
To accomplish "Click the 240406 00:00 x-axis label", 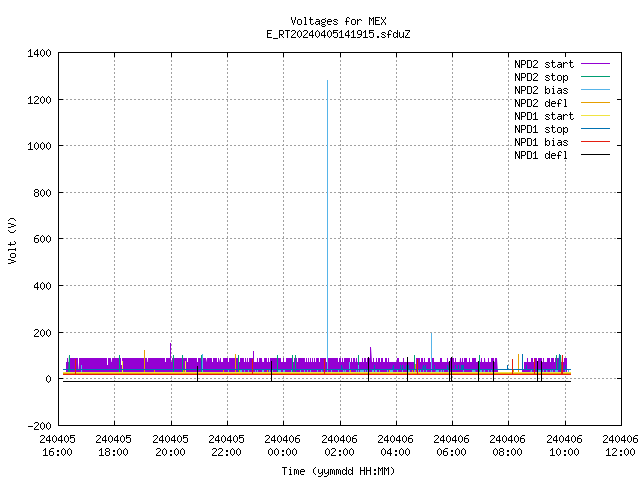I will coord(282,446).
